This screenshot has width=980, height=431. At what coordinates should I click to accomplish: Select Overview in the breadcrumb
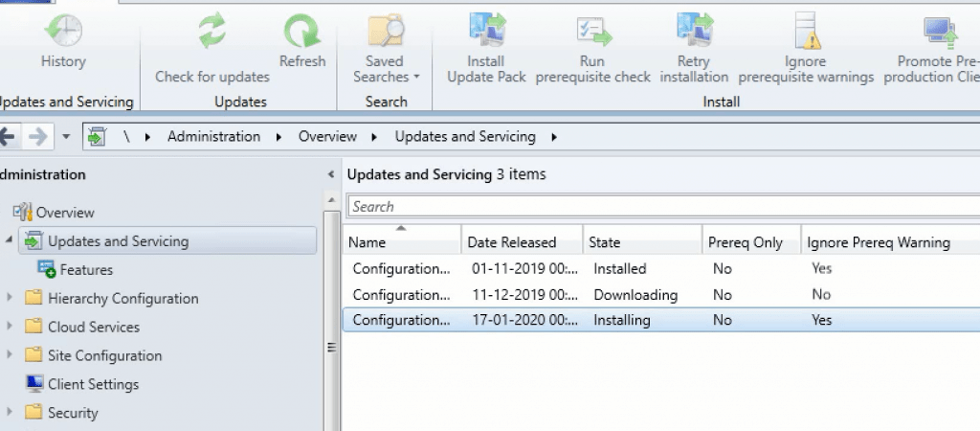[327, 137]
